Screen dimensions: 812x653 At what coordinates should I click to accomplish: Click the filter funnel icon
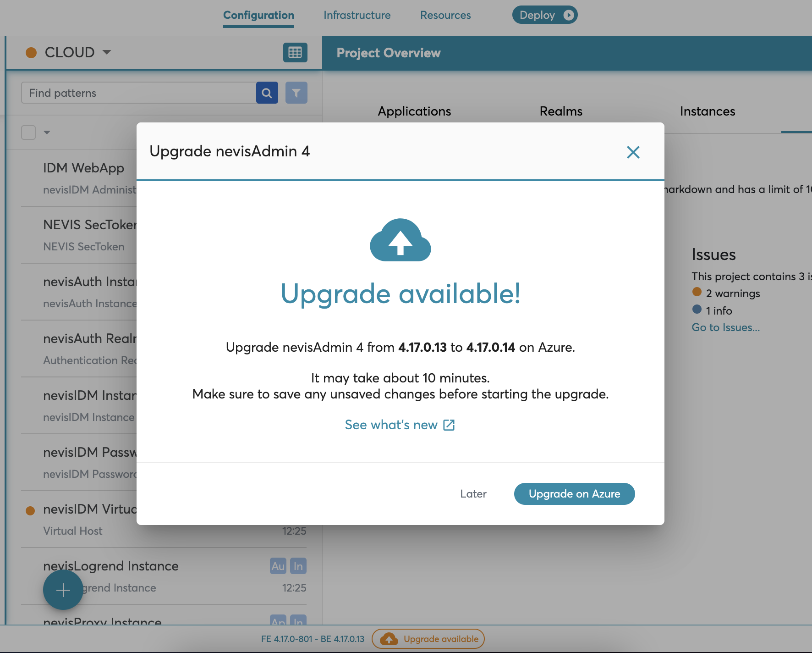point(296,93)
